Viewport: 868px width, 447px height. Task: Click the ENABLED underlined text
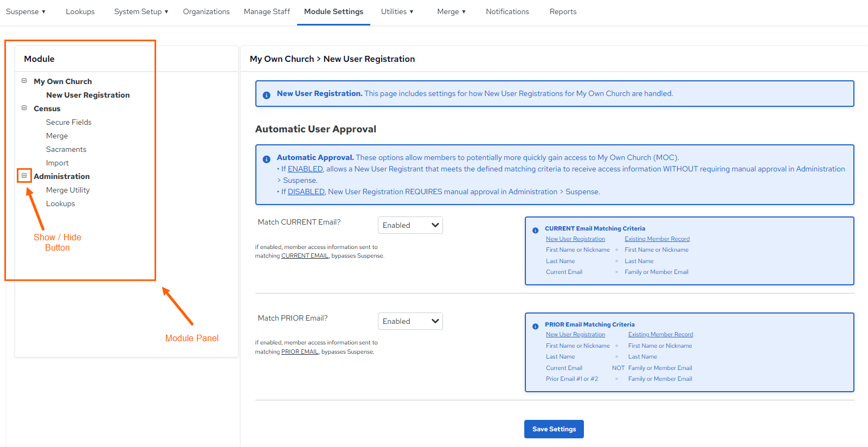(x=305, y=169)
